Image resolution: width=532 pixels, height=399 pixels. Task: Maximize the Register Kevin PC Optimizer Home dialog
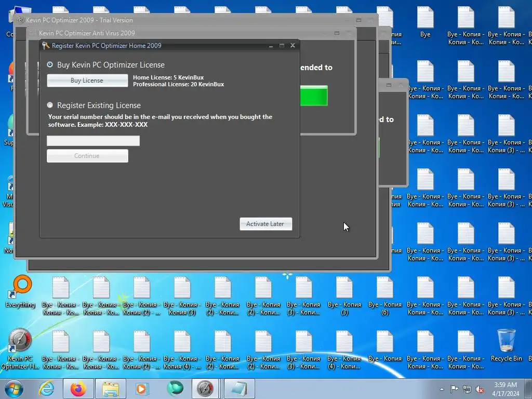282,45
